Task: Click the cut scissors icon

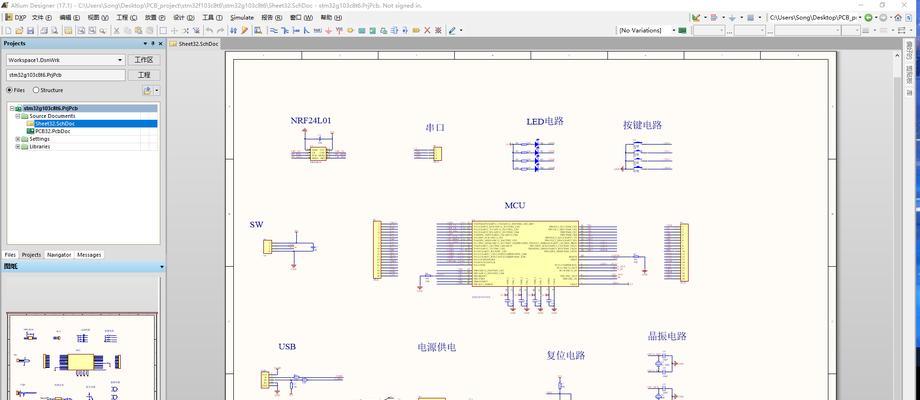Action: pos(116,30)
